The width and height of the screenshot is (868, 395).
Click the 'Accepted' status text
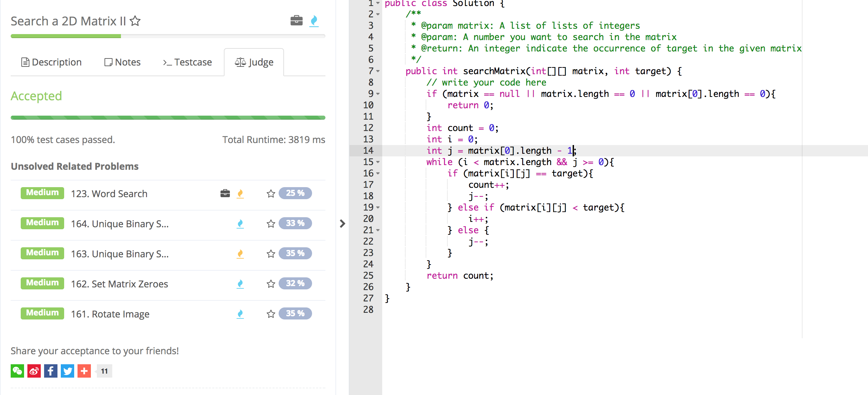coord(36,96)
